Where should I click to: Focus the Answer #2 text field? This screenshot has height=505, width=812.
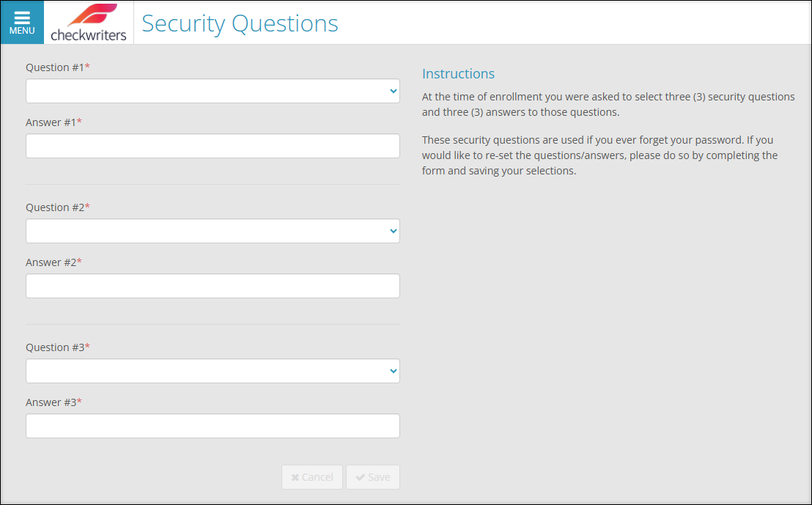tap(213, 286)
